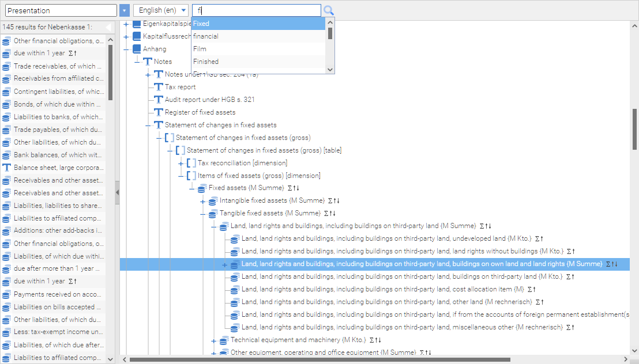Open 'Trade receivables, of which' search result
Viewport: 639px width, 364px height.
[58, 66]
